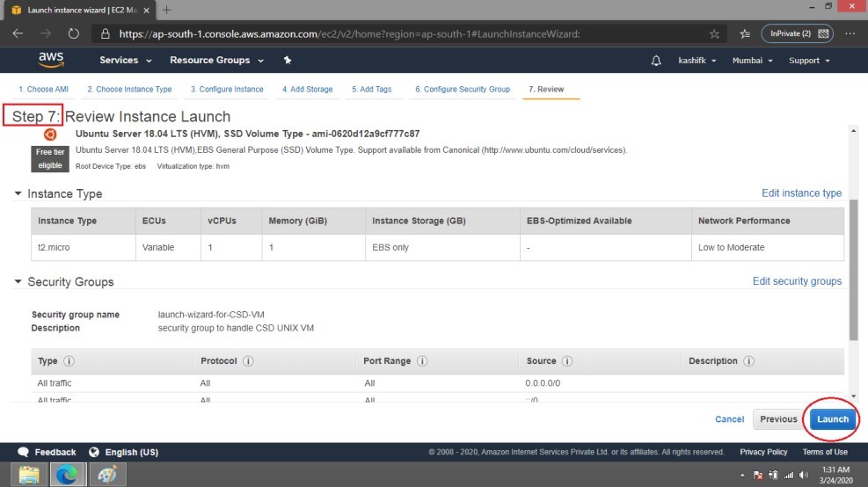Click info icon next to Port Range
This screenshot has width=868, height=487.
[422, 360]
